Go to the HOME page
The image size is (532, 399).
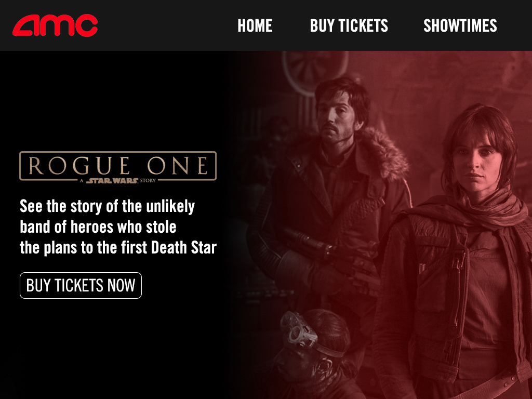(255, 26)
